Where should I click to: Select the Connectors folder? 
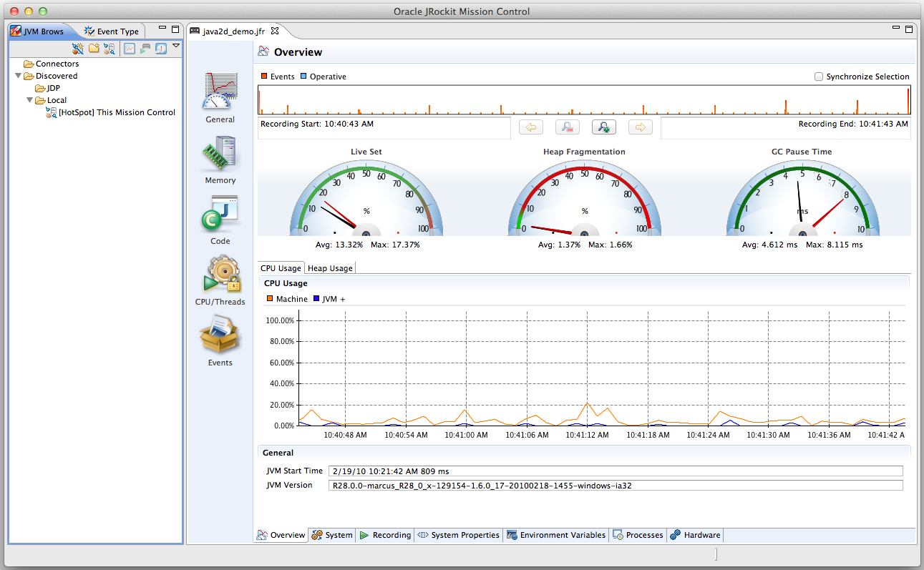[x=52, y=64]
